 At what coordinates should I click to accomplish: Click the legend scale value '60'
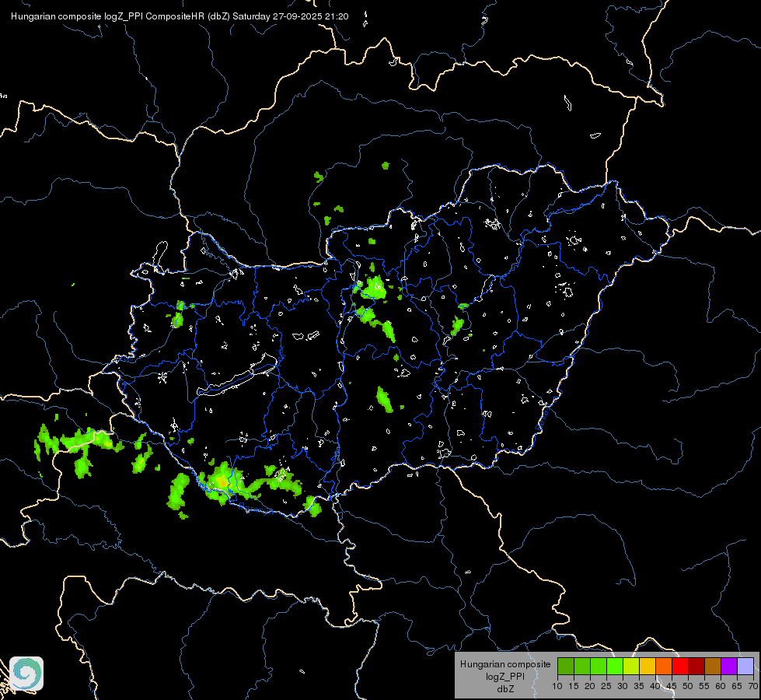tap(721, 687)
